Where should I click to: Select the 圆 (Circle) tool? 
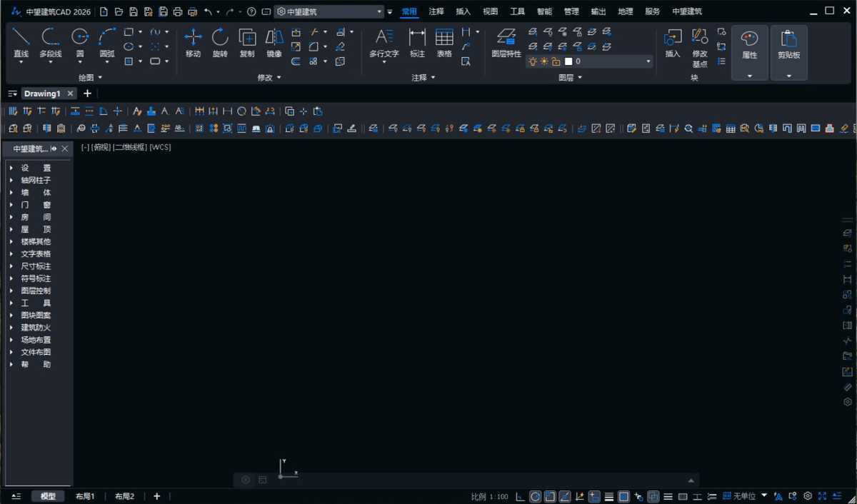tap(80, 43)
